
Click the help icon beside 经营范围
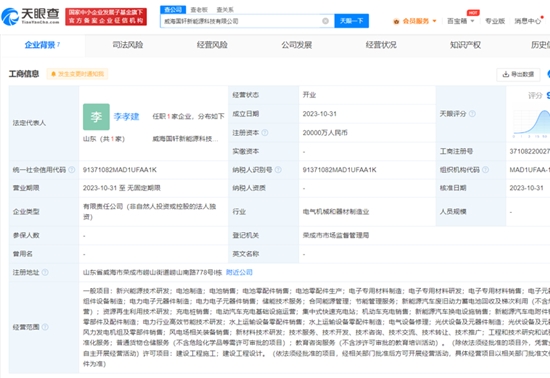coord(45,327)
